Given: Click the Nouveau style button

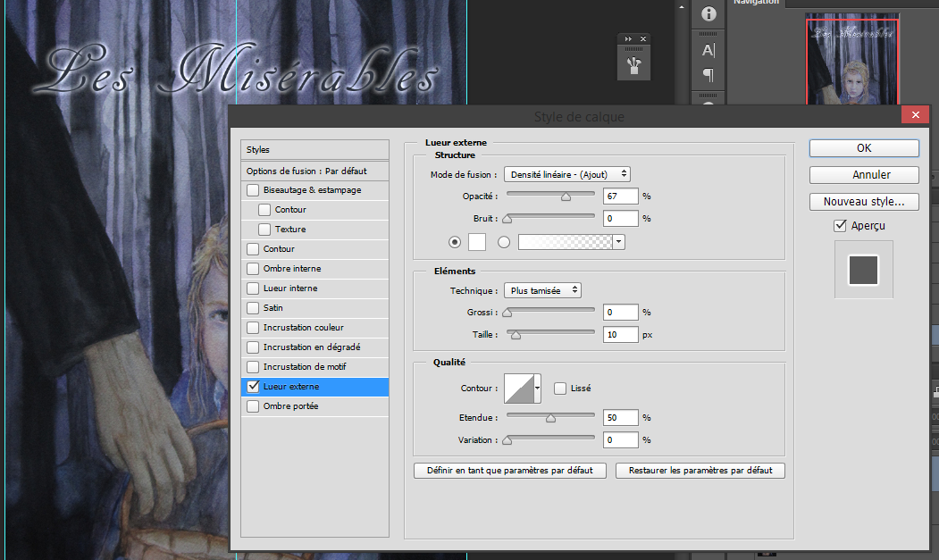Looking at the screenshot, I should pyautogui.click(x=864, y=202).
